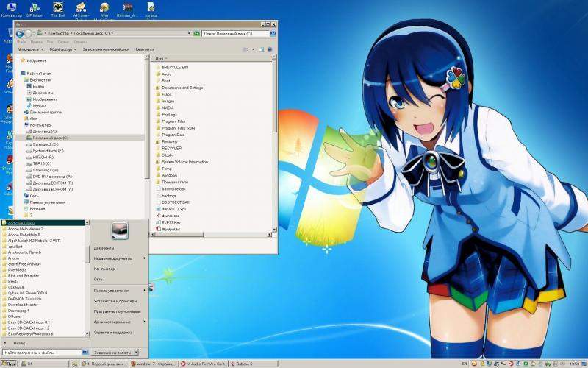Viewport: 588px width, 368px height.
Task: Click Новая папка in Explorer toolbar
Action: (154, 49)
